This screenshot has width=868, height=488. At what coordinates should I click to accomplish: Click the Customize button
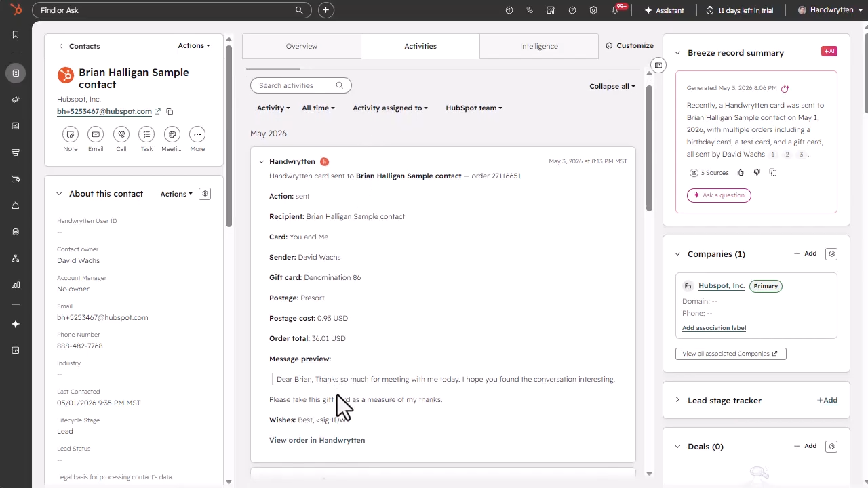[x=629, y=45]
